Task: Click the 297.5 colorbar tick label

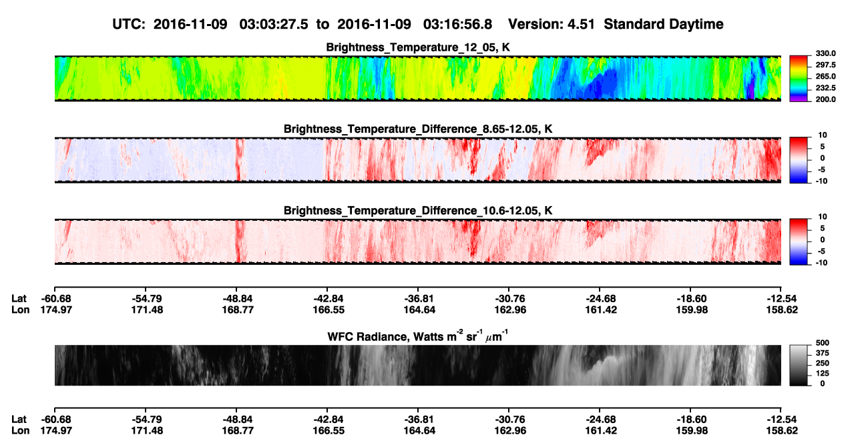Action: coord(825,65)
